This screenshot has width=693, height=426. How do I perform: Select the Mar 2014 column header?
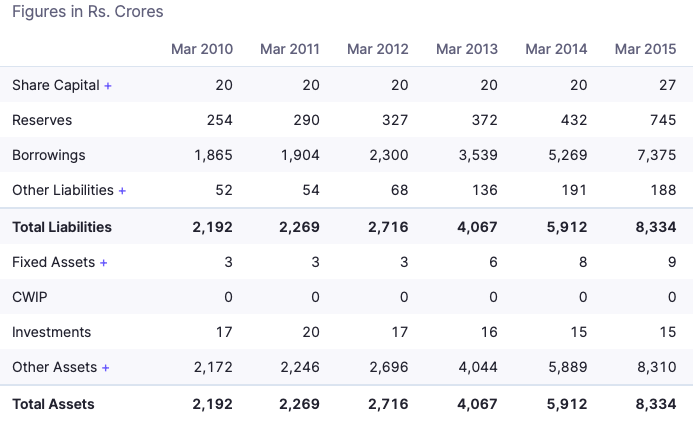point(557,49)
